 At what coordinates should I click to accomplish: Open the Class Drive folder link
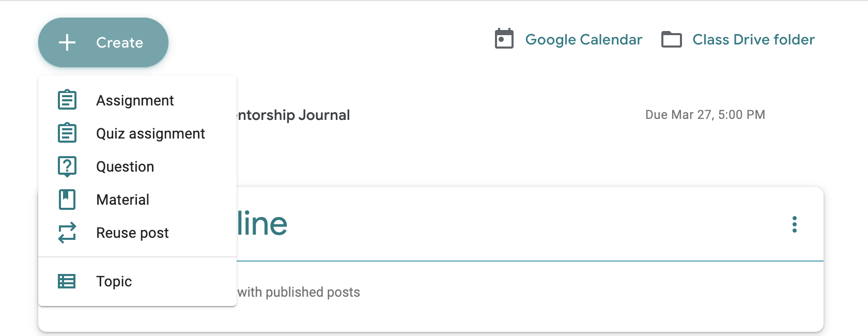(x=753, y=39)
